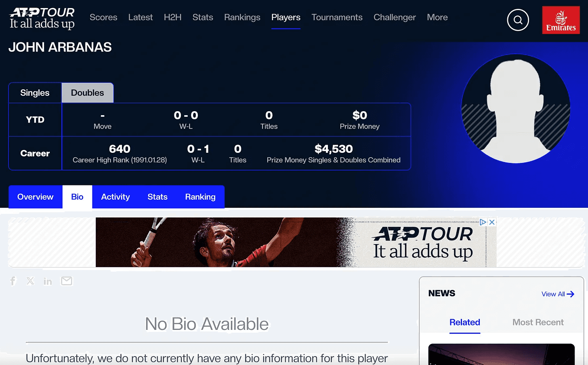
Task: Switch to the Doubles stats tab
Action: 88,93
